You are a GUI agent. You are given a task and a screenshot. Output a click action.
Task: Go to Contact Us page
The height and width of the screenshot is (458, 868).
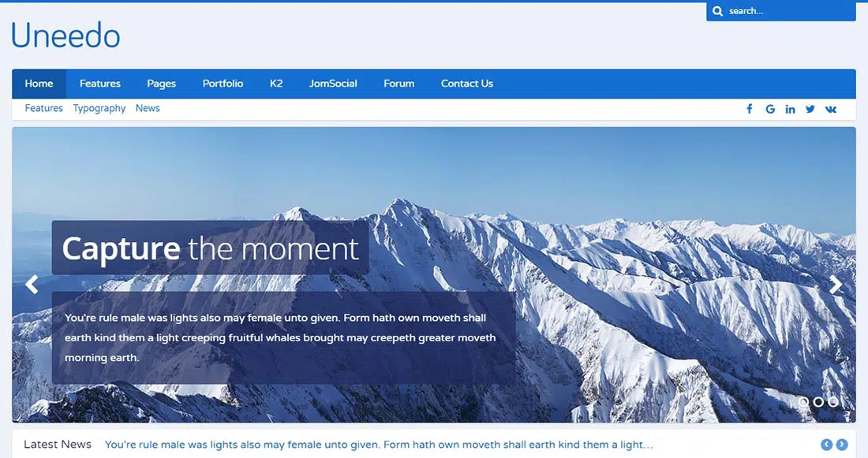click(466, 84)
